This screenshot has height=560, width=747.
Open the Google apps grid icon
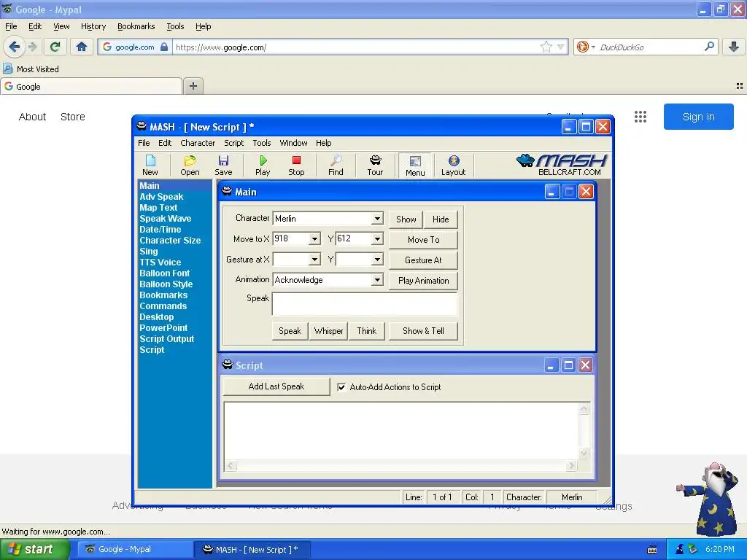[x=640, y=117]
